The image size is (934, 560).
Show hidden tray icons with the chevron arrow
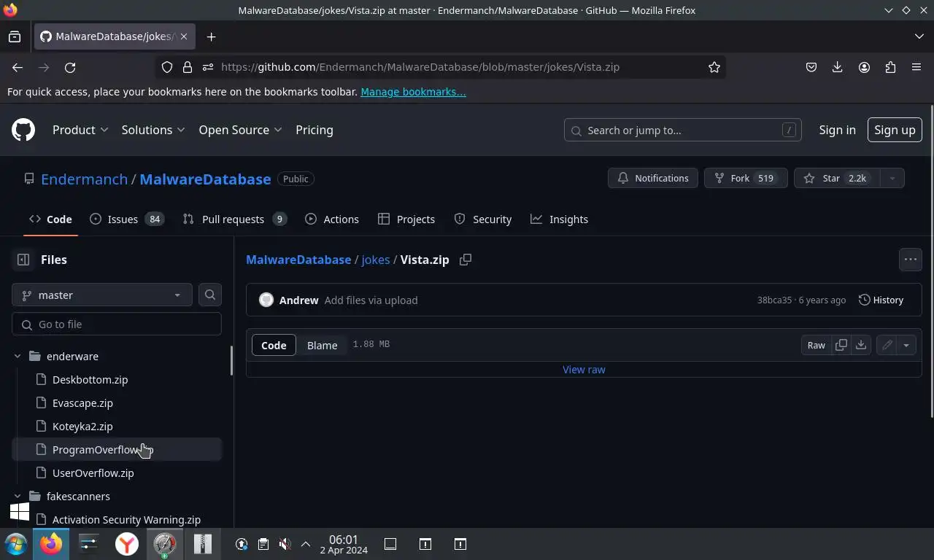tap(306, 544)
